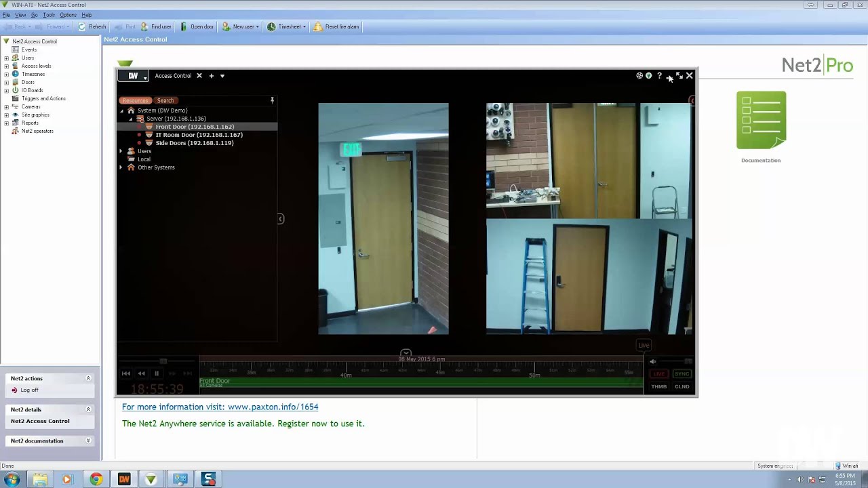Image resolution: width=868 pixels, height=488 pixels.
Task: Collapse the System (DW Demo) node
Action: pos(122,110)
